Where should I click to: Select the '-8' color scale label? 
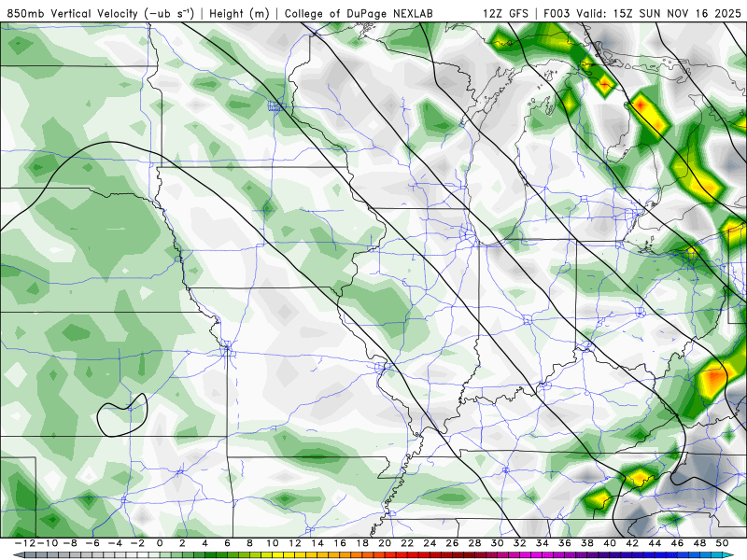(x=69, y=543)
